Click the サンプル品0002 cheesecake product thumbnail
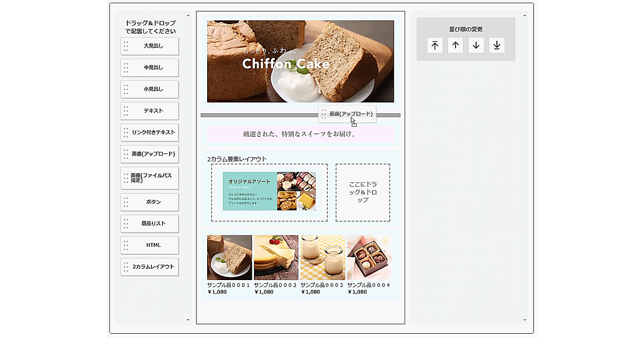 click(276, 258)
